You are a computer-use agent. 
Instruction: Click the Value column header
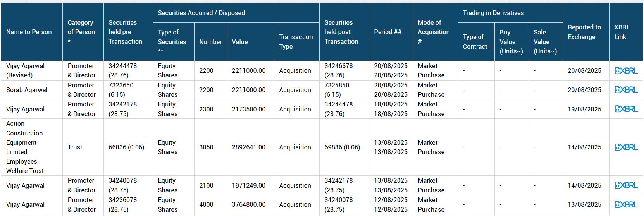click(240, 42)
